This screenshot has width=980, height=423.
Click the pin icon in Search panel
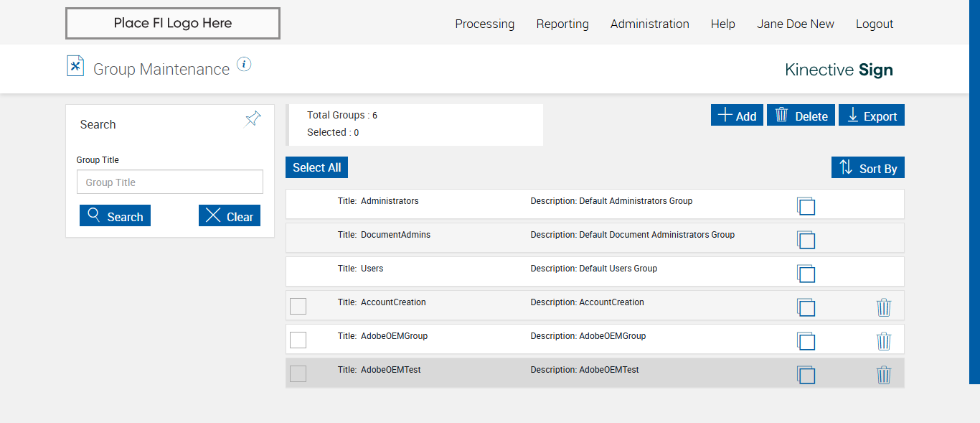[253, 119]
